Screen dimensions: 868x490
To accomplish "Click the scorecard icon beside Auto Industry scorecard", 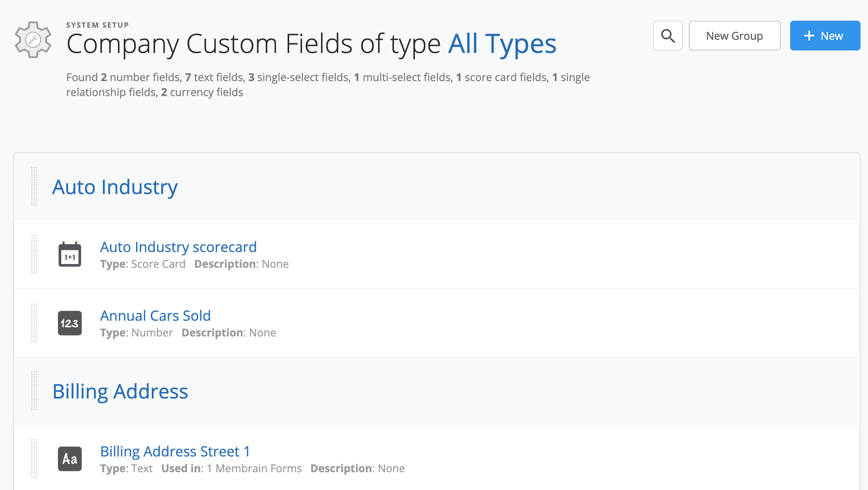I will click(x=70, y=254).
